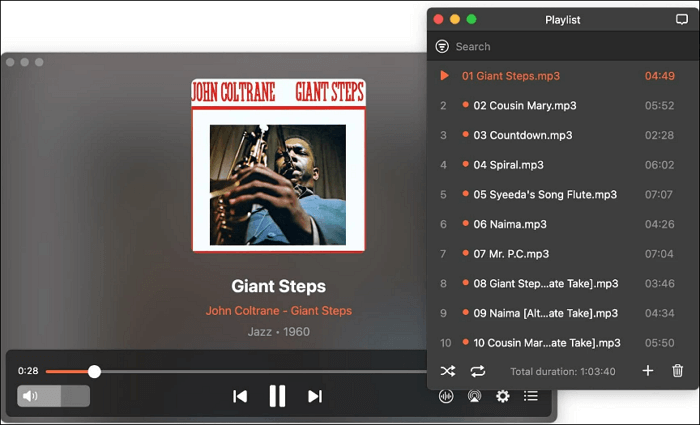Open AirPlay streaming icon in player
700x425 pixels.
[x=474, y=396]
